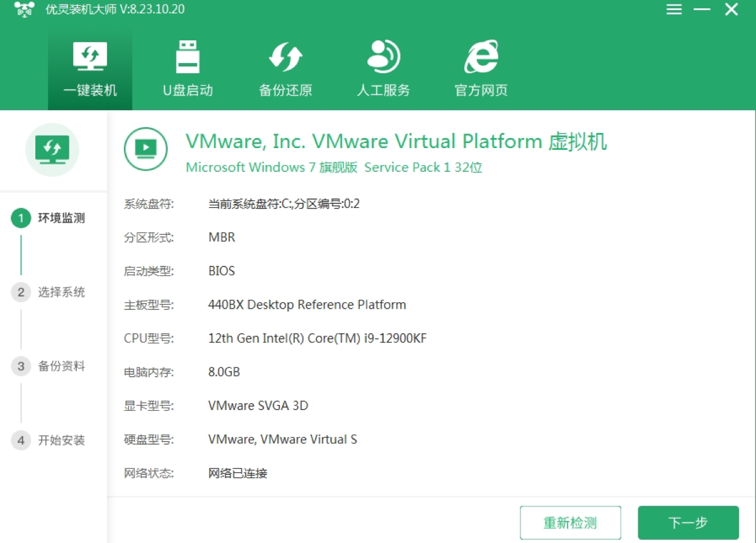Switch to 人工服务 tab label
This screenshot has height=543, width=756.
tap(383, 90)
